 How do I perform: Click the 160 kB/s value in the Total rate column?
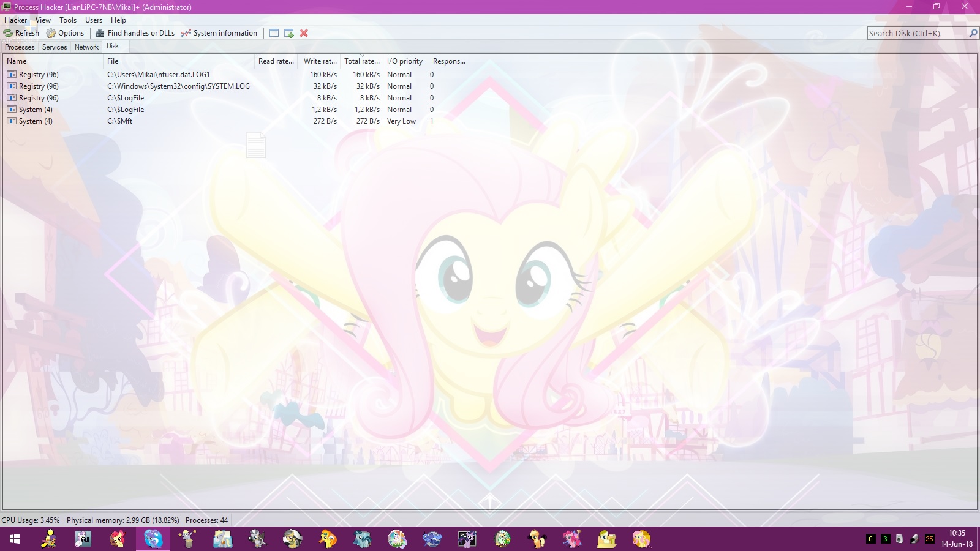(366, 75)
